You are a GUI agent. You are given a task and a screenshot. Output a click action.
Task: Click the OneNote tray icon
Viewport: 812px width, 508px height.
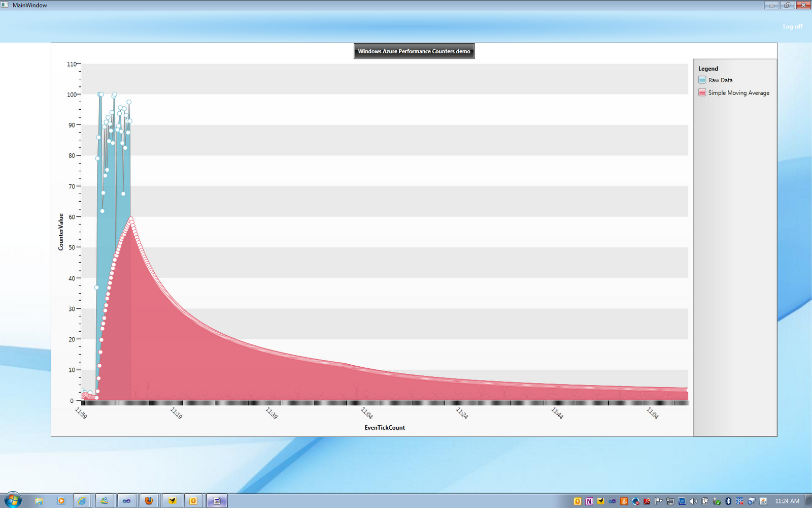click(589, 501)
